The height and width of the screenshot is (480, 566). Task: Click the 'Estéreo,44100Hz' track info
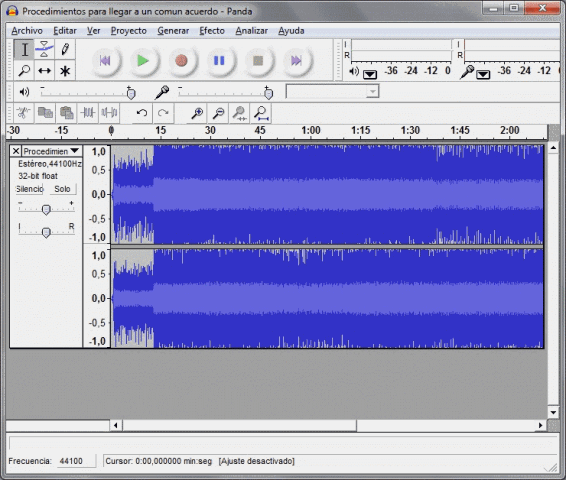click(50, 164)
